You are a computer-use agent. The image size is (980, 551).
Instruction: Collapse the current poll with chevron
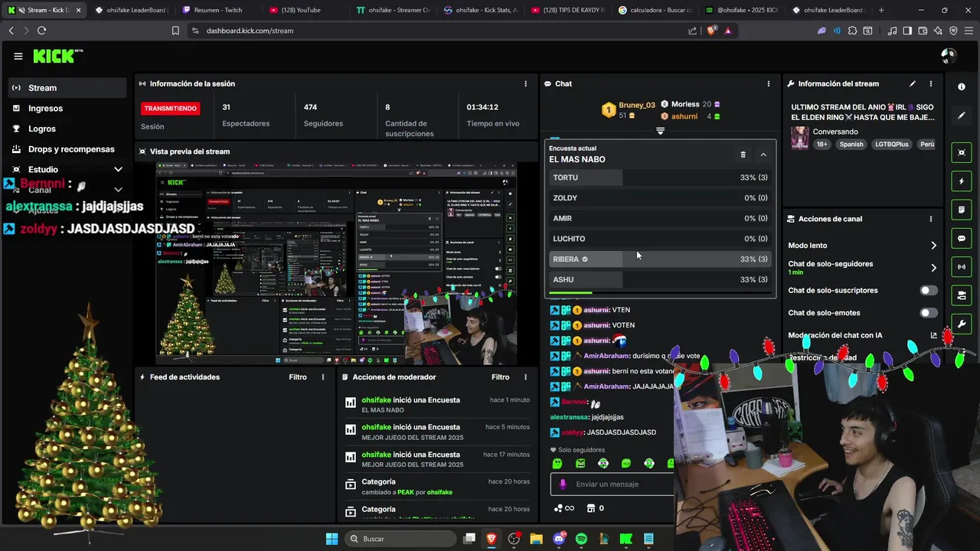763,155
